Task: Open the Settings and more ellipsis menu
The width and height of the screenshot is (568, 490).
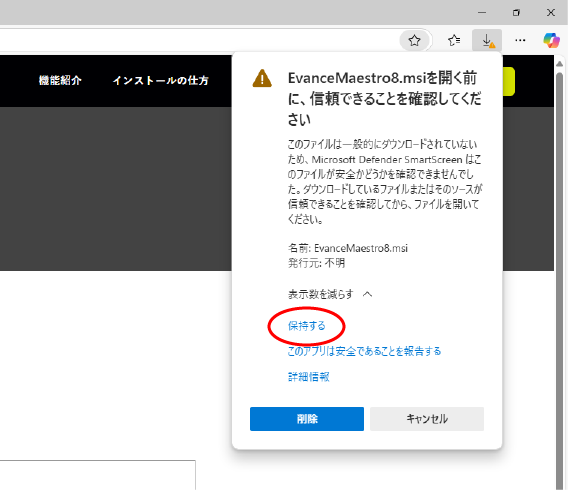Action: pyautogui.click(x=520, y=40)
